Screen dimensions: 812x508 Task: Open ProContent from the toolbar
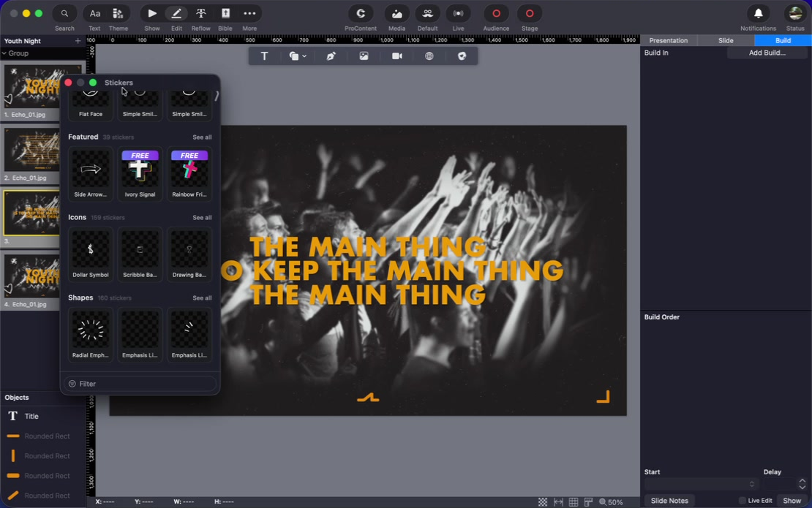[x=361, y=18]
